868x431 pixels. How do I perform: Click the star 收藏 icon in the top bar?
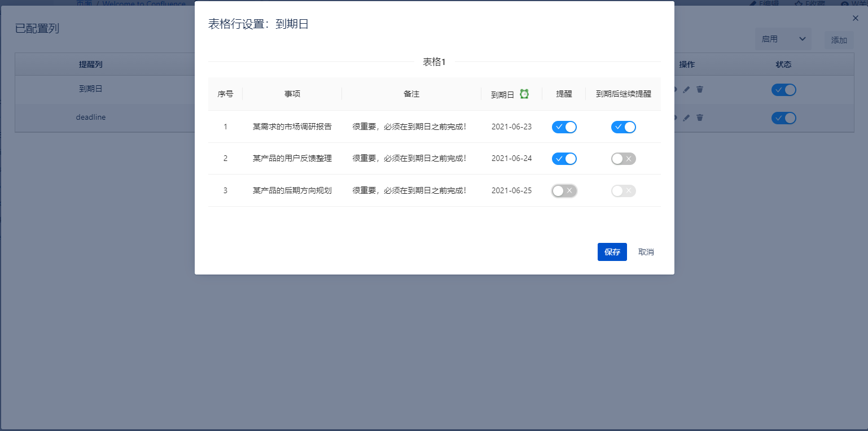tap(799, 4)
